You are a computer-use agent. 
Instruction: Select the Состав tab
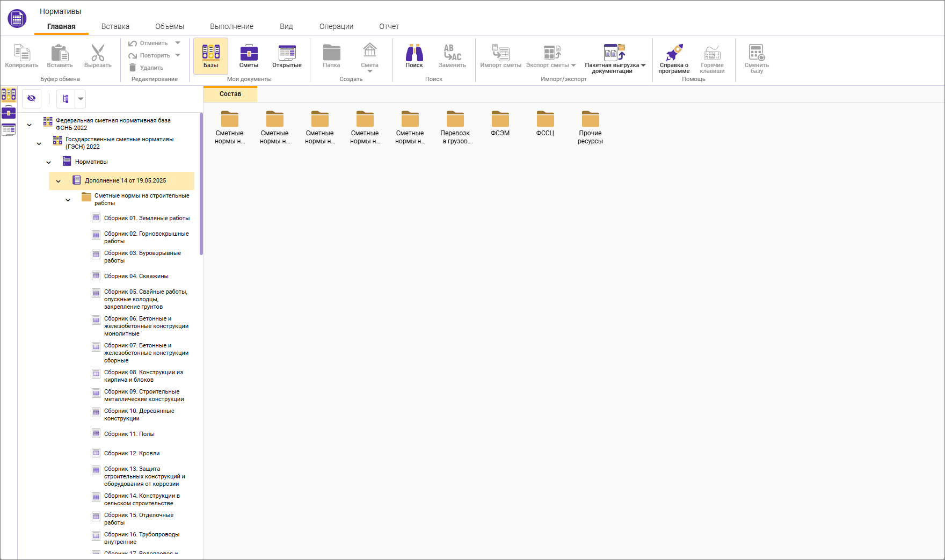(x=230, y=94)
